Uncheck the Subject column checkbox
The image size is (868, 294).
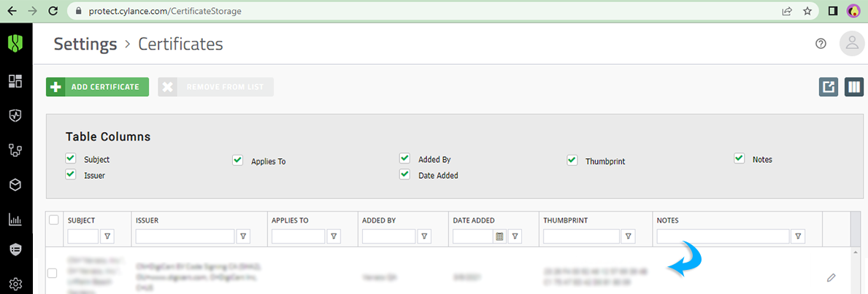[x=70, y=158]
